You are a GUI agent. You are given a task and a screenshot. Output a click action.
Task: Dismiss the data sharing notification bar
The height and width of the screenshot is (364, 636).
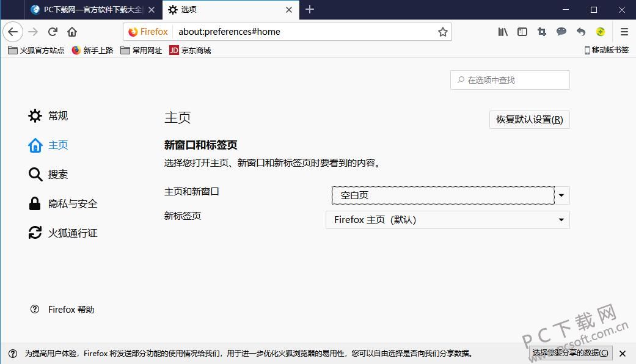click(x=623, y=354)
